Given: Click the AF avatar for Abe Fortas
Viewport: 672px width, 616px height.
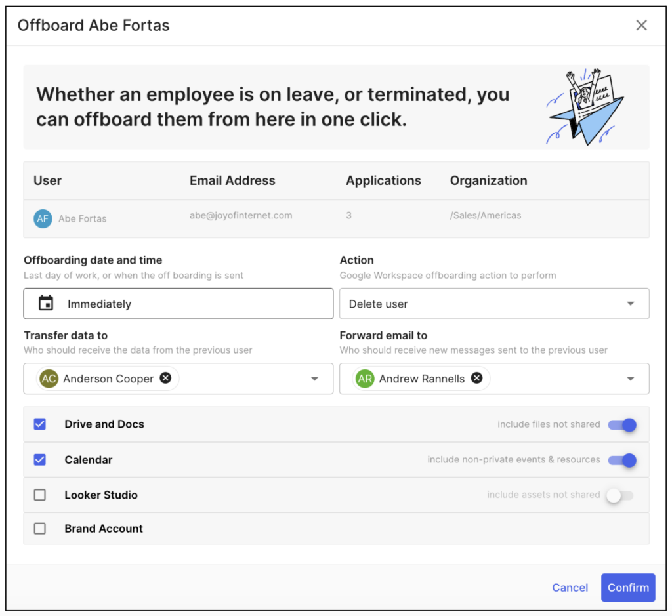Looking at the screenshot, I should tap(43, 218).
